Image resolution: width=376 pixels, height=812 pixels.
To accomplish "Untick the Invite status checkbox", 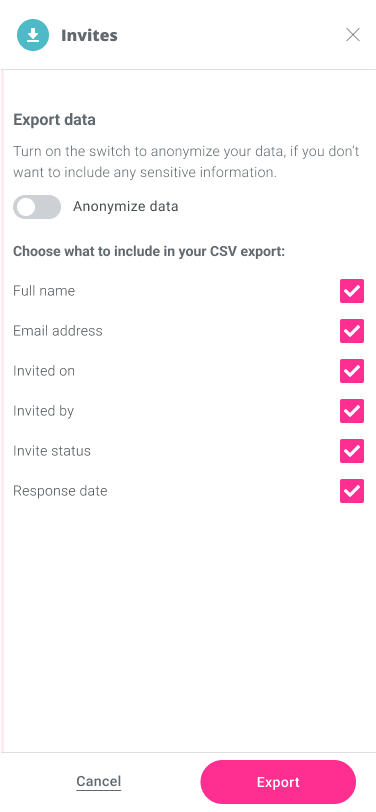I will tap(352, 451).
